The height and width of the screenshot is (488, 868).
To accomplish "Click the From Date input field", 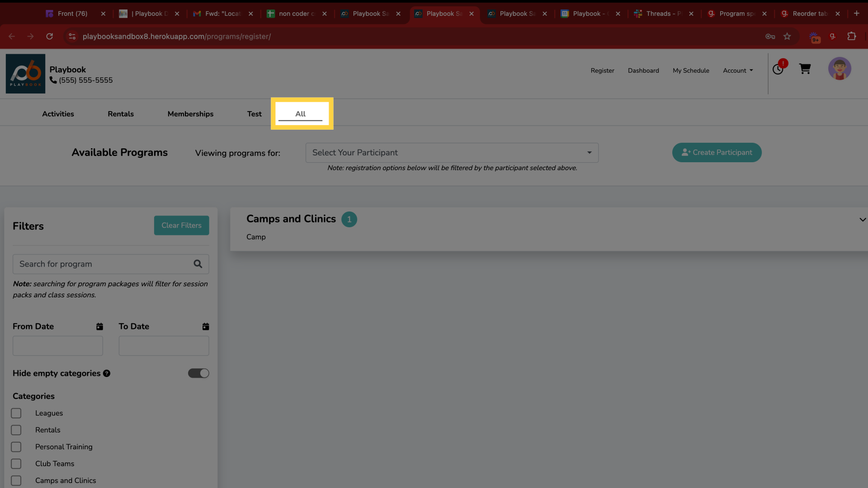I will (x=57, y=346).
